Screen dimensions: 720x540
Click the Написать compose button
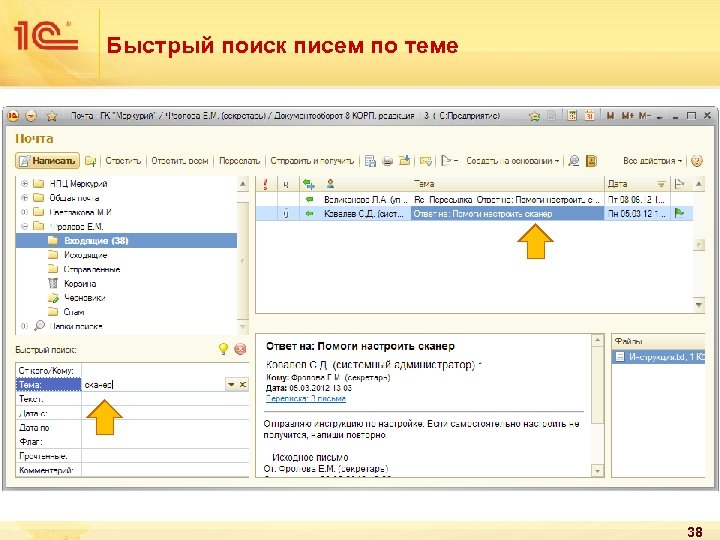tap(47, 161)
